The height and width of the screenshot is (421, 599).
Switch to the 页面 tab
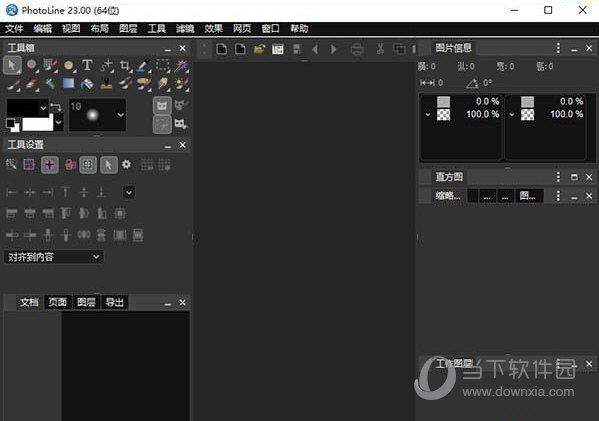click(57, 302)
